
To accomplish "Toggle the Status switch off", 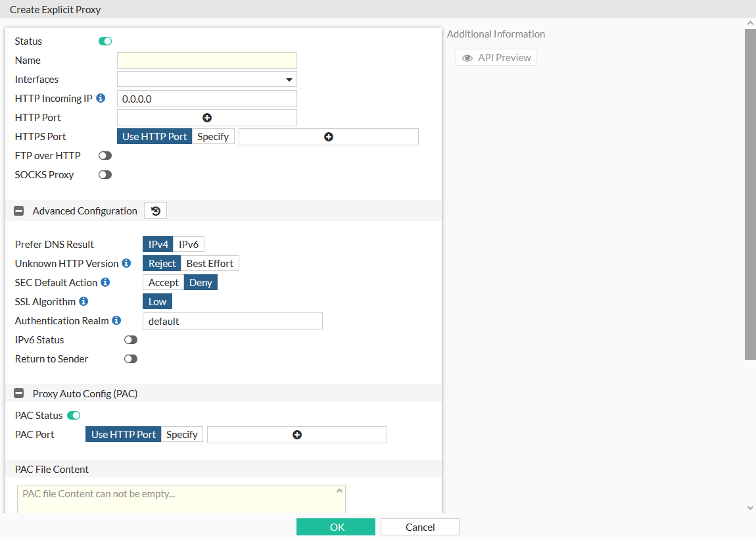I will 105,41.
